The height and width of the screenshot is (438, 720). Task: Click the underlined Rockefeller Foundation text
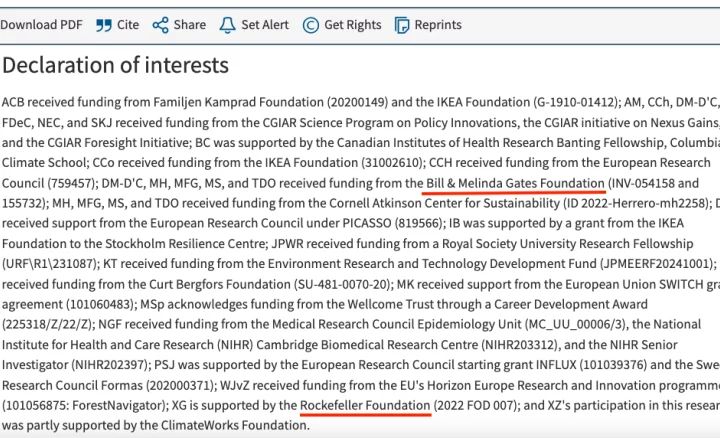tap(366, 405)
